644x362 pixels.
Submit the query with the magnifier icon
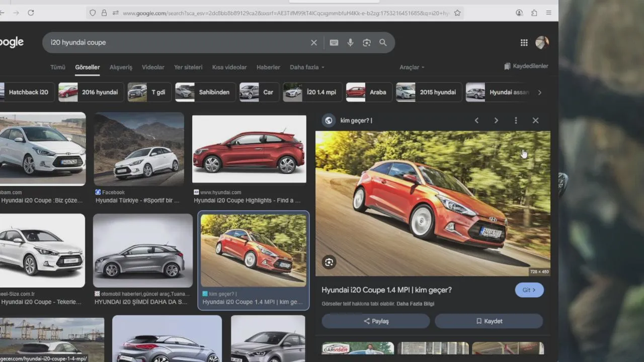point(383,43)
